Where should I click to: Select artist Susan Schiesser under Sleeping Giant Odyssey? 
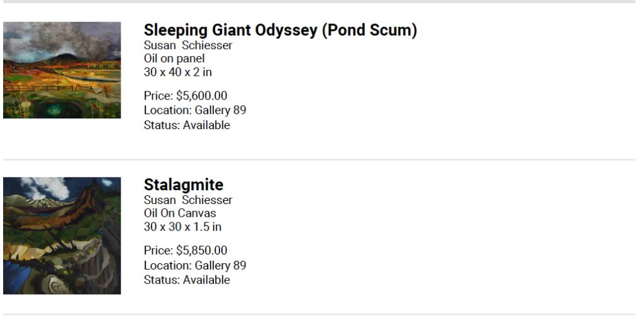click(x=188, y=45)
